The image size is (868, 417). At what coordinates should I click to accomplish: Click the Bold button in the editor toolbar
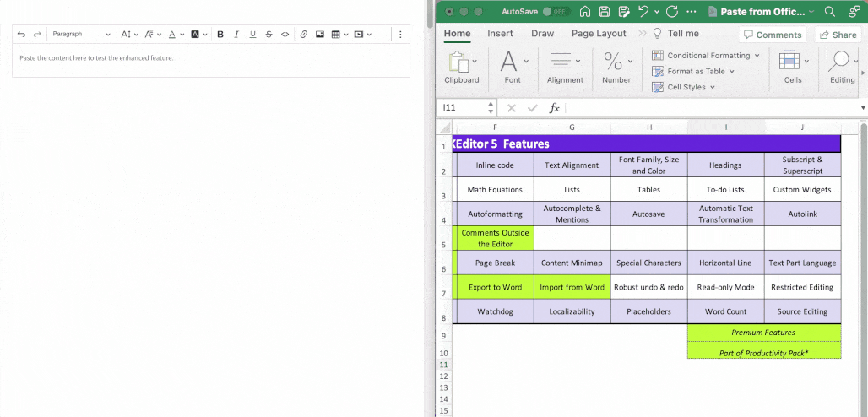point(220,35)
